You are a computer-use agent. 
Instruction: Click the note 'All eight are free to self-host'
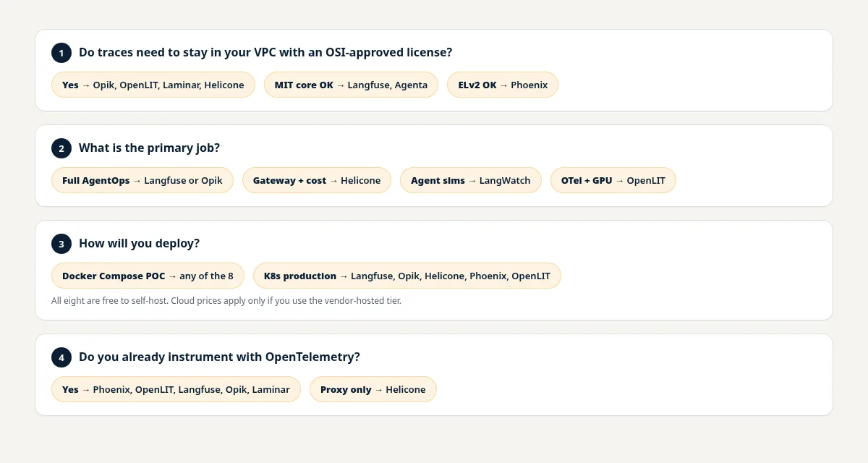pos(226,300)
